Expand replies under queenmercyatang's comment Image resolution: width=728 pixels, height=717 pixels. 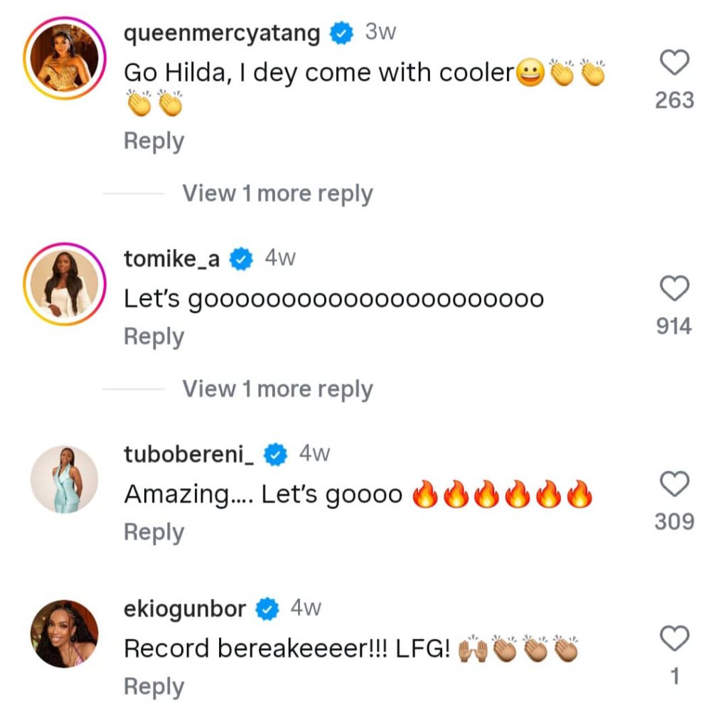(x=277, y=193)
